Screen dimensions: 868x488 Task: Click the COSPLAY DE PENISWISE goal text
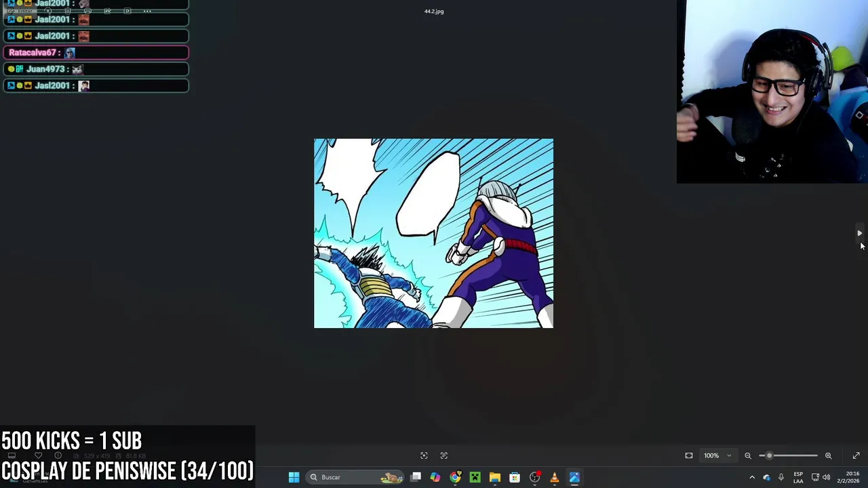127,470
